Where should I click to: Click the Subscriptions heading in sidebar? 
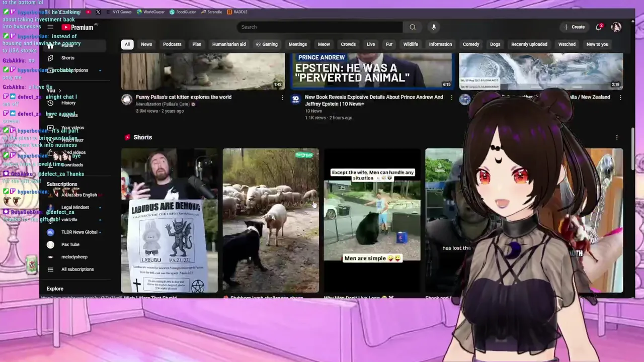point(62,184)
